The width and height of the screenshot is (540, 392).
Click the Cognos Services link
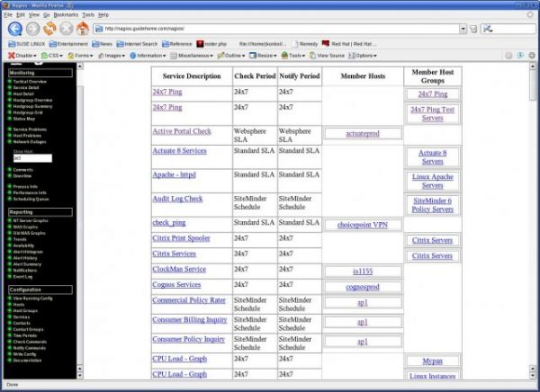tap(176, 286)
